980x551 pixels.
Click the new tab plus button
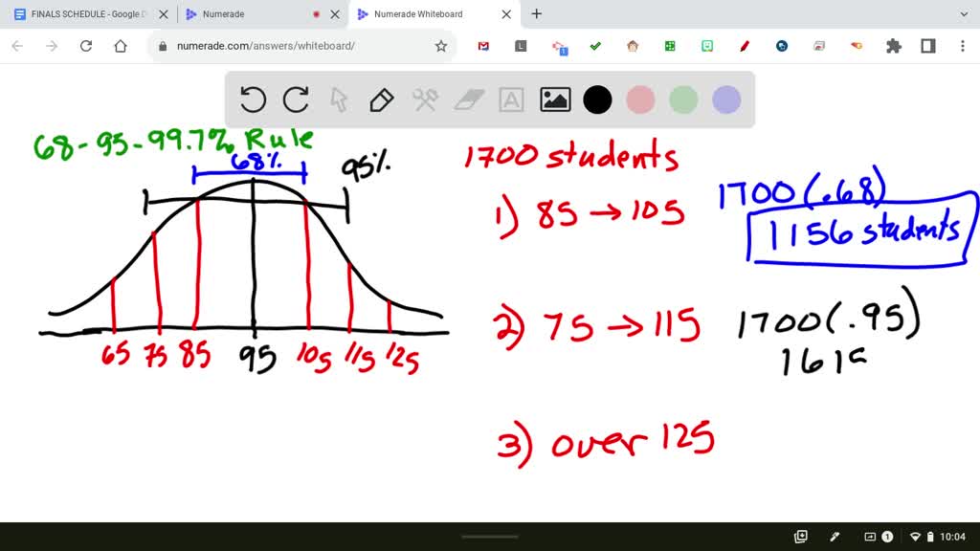point(536,13)
